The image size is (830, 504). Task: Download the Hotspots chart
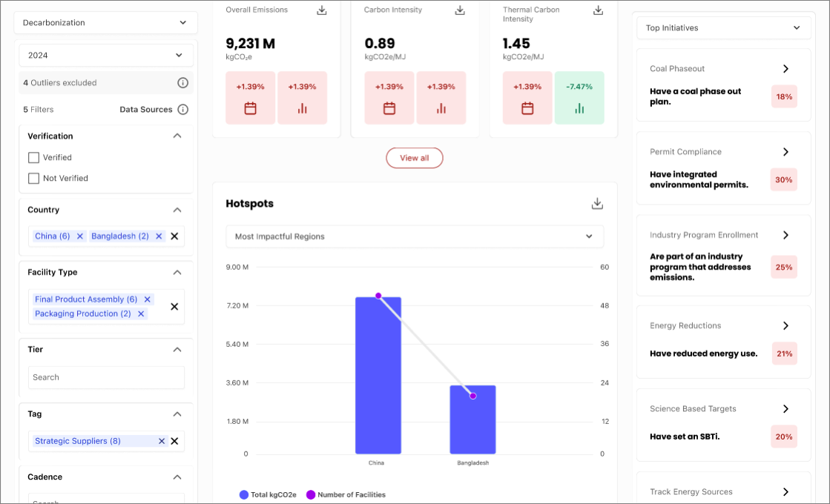[597, 204]
